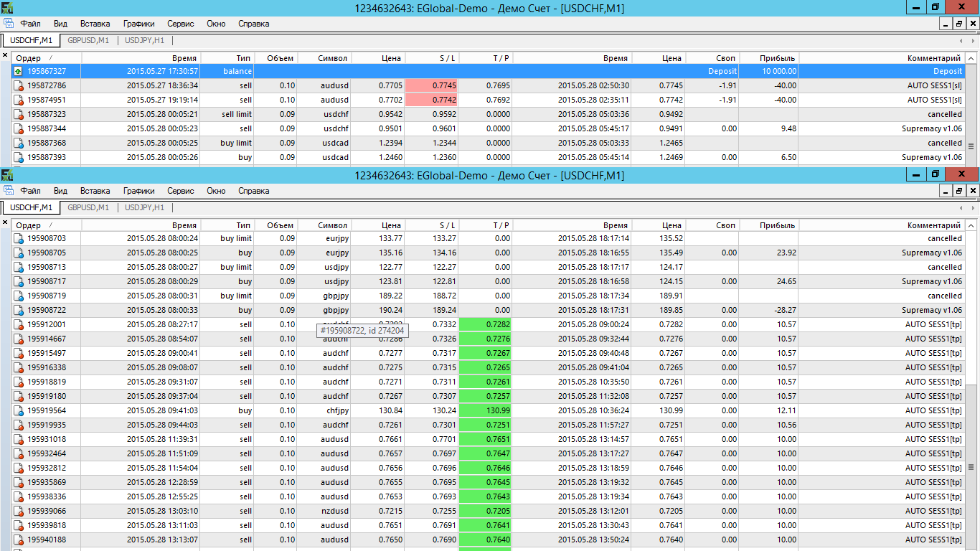This screenshot has width=980, height=551.
Task: Click balance deposit icon for 195867327
Action: [19, 71]
